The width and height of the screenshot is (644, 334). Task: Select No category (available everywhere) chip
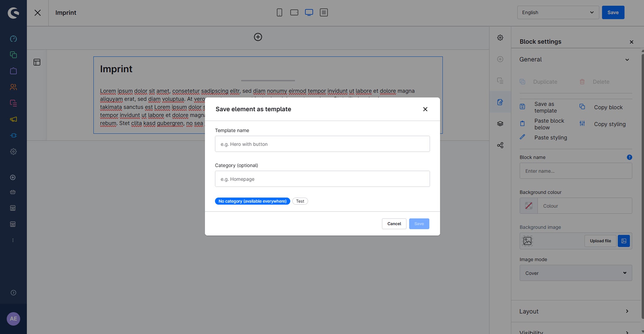coord(252,201)
